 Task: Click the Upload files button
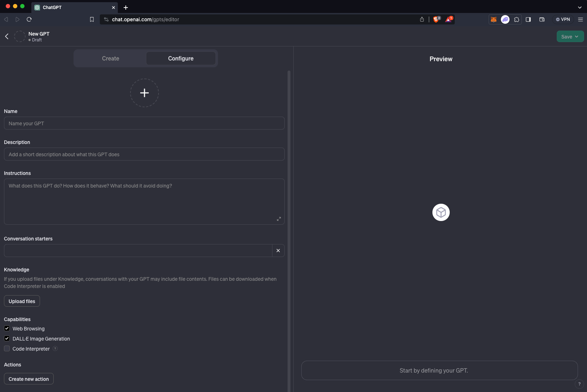(22, 301)
